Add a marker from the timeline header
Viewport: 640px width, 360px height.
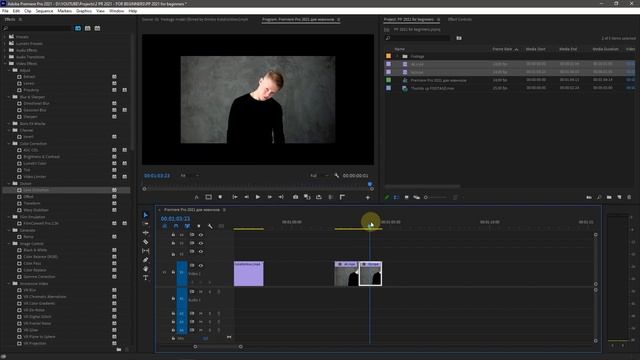click(x=199, y=226)
